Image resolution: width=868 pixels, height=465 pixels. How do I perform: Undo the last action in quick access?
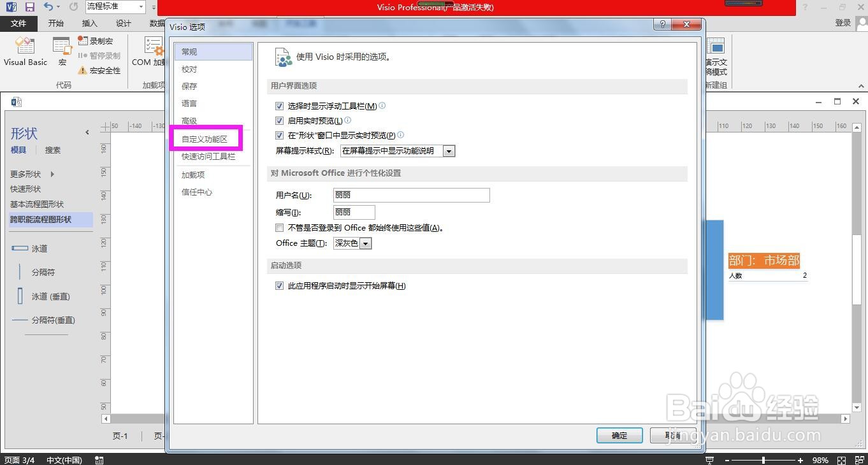tap(48, 7)
